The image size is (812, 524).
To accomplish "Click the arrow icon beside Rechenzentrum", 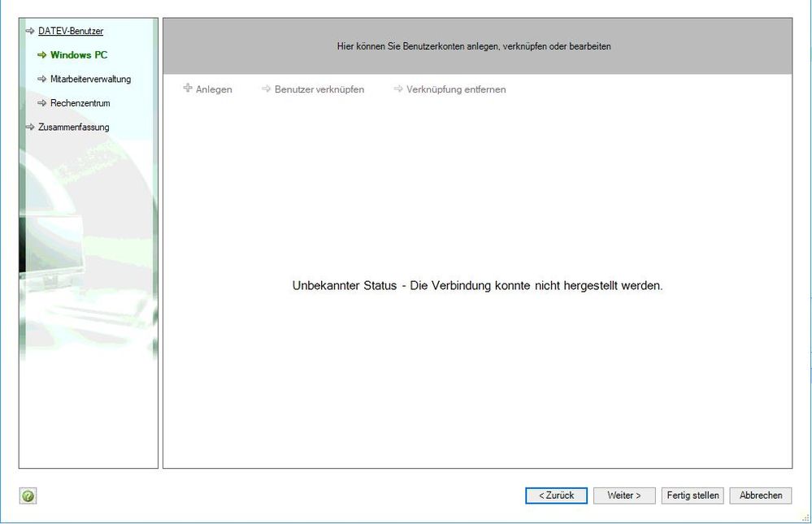I will coord(42,104).
